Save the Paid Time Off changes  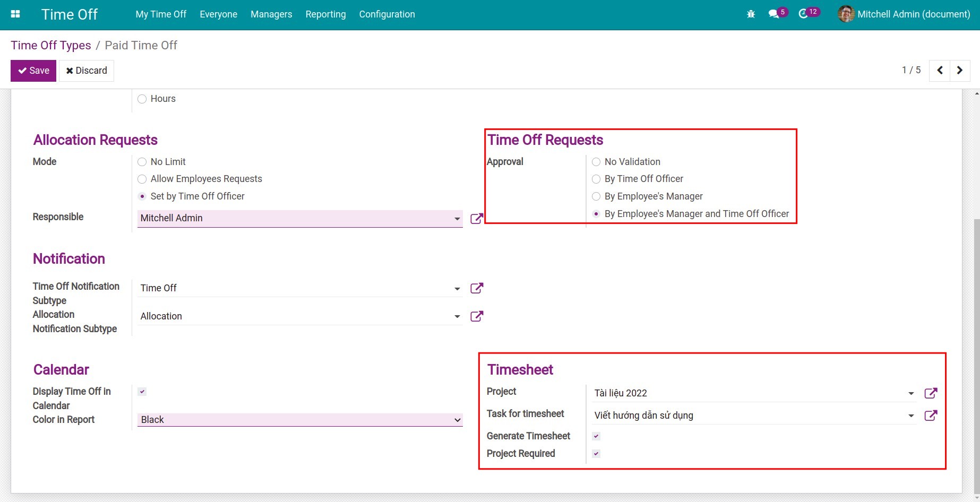(33, 70)
